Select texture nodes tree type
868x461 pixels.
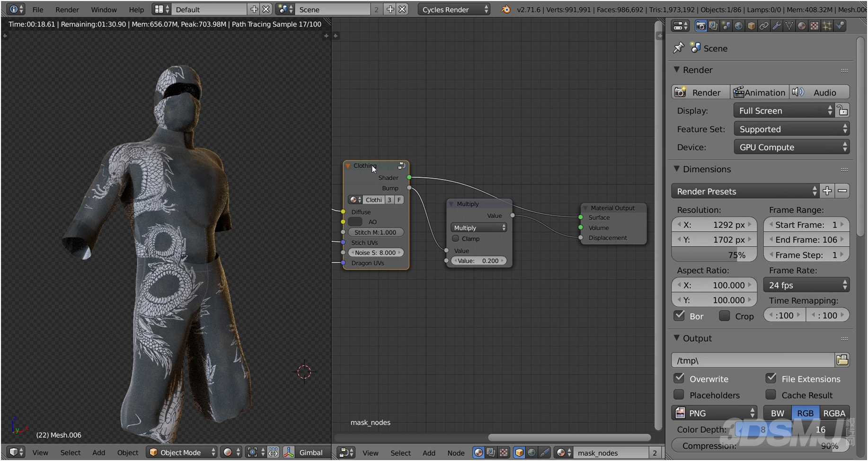[x=504, y=452]
